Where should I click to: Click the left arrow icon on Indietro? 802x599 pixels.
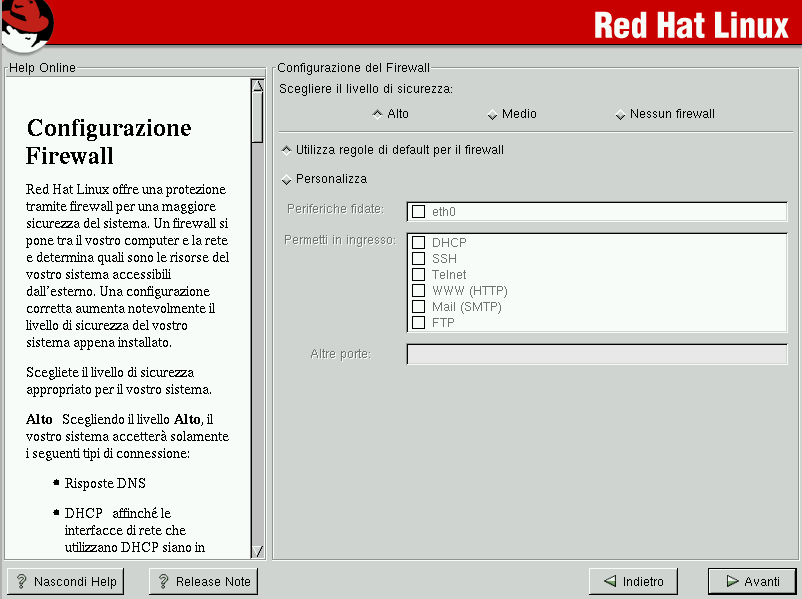609,581
